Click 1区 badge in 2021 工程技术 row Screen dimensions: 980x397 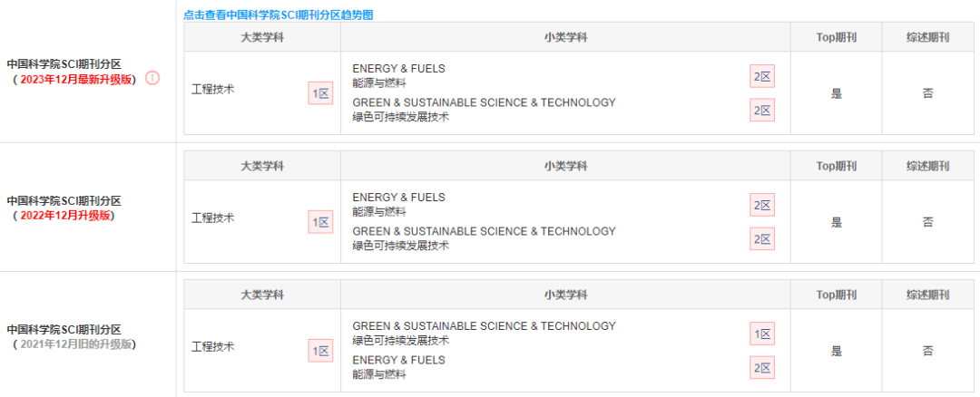pyautogui.click(x=320, y=352)
